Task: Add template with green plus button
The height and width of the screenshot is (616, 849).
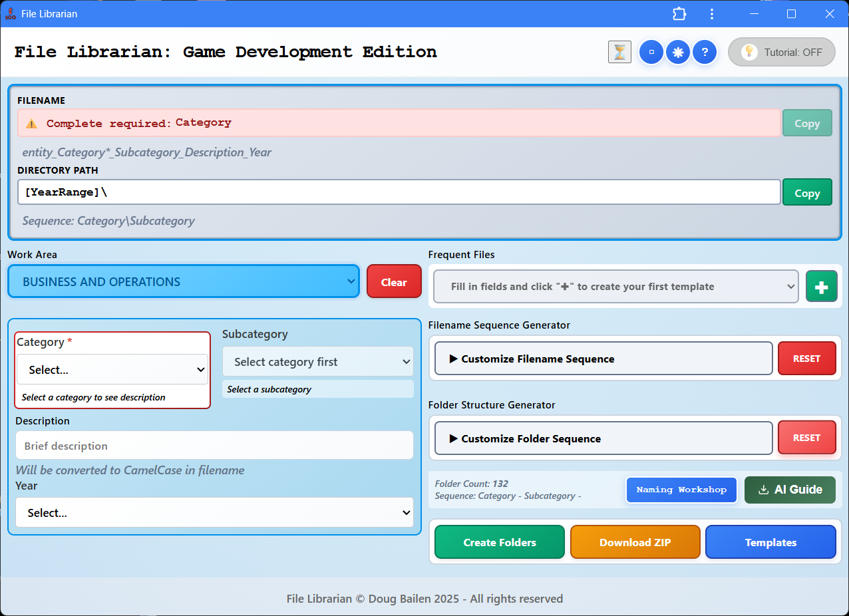Action: pyautogui.click(x=822, y=287)
